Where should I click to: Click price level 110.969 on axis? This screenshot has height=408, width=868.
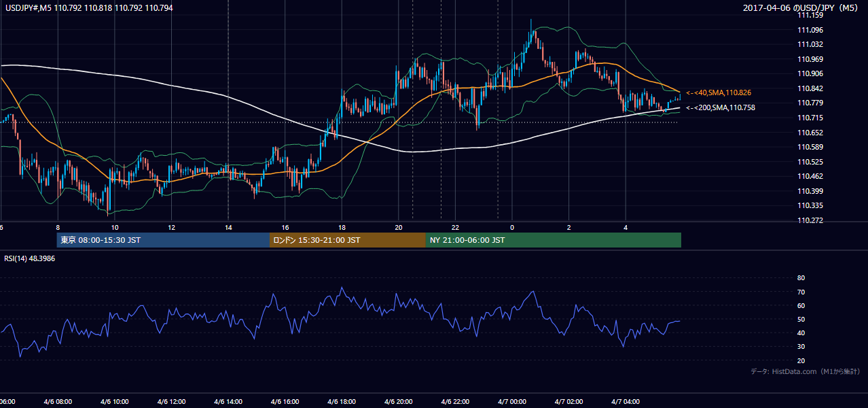(x=810, y=59)
